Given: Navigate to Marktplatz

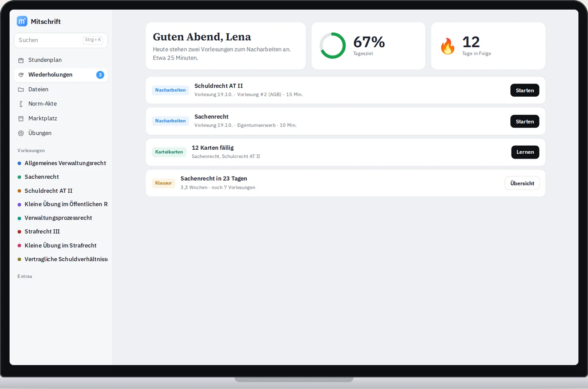Looking at the screenshot, I should [61, 118].
